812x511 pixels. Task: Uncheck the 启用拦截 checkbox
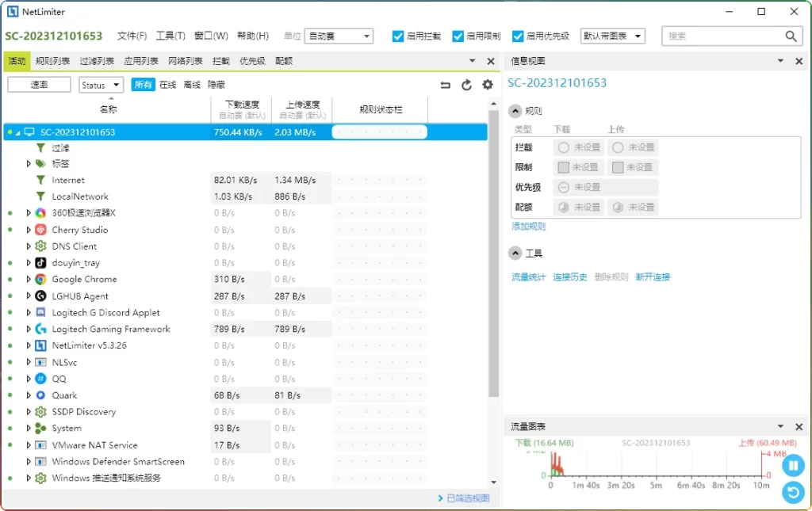(x=397, y=36)
